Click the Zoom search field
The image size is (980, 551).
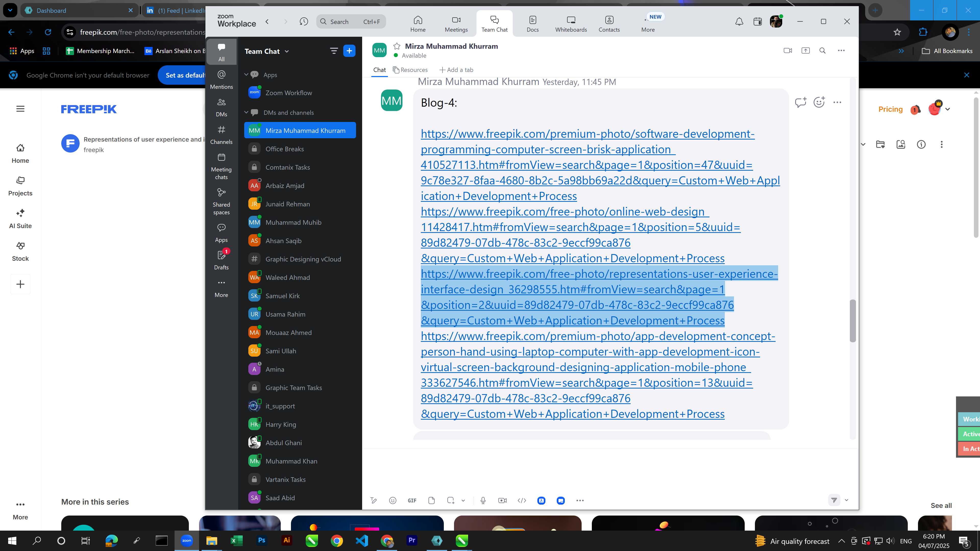(351, 21)
